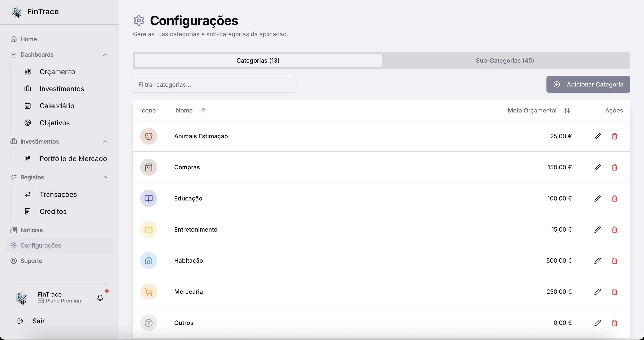Viewport: 644px width, 340px height.
Task: Open the Configurações menu item
Action: click(40, 245)
